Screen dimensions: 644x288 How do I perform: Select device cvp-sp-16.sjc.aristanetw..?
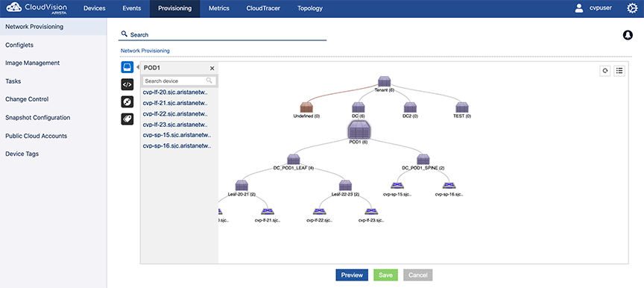click(177, 145)
